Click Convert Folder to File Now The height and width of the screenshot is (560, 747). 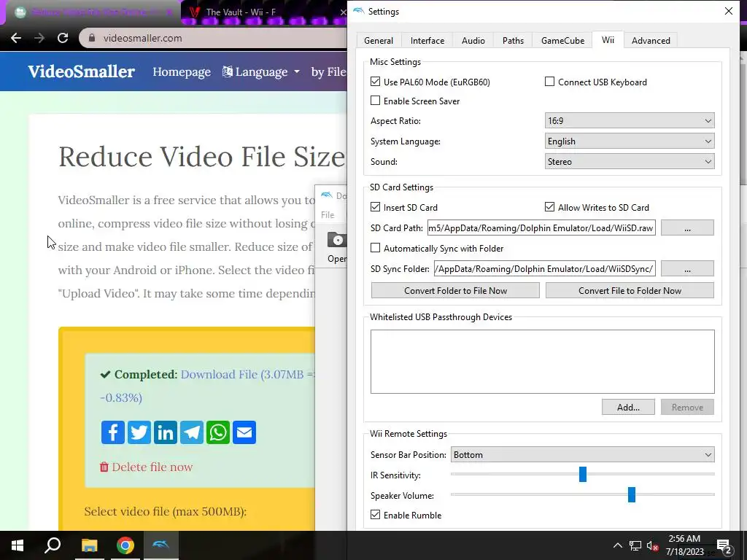pos(455,290)
